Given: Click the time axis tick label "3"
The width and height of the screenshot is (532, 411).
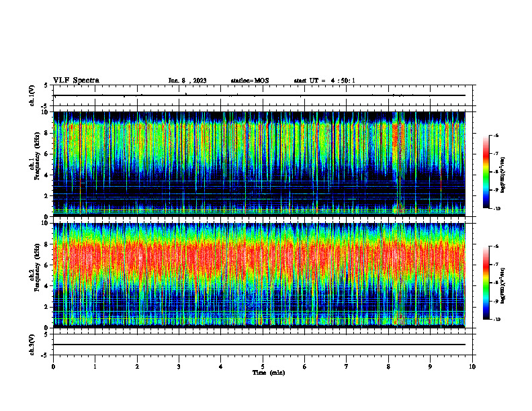Looking at the screenshot, I should (179, 367).
